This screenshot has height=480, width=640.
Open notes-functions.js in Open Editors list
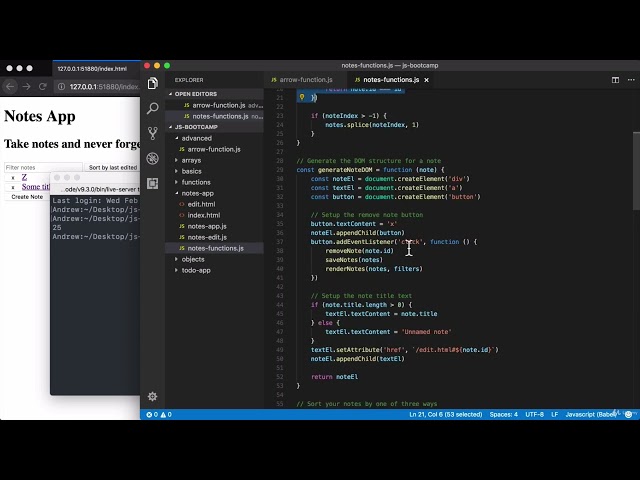(214, 116)
